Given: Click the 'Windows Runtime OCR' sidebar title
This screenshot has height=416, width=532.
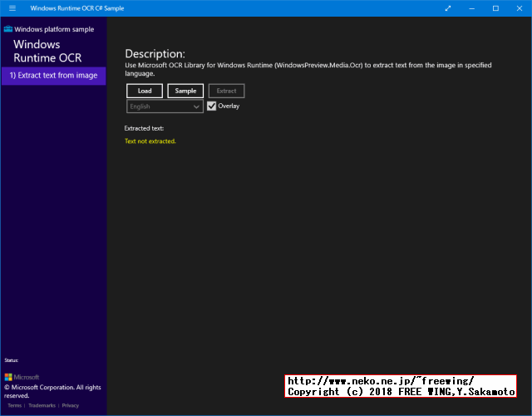Looking at the screenshot, I should [x=47, y=51].
